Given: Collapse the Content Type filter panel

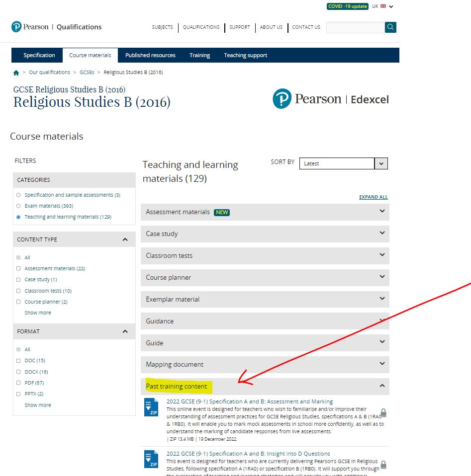Looking at the screenshot, I should coord(125,239).
